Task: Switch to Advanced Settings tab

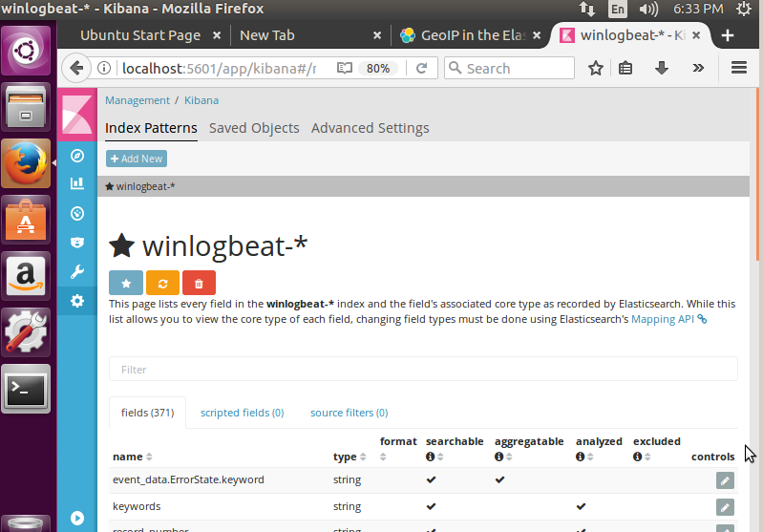Action: coord(370,128)
